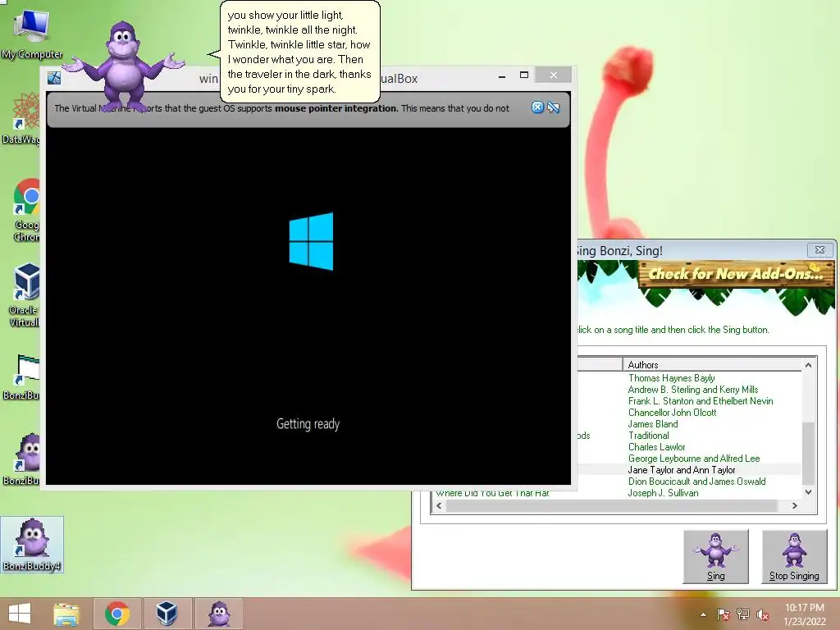
Task: Click the song list horizontal scrollbar track
Action: (611, 505)
